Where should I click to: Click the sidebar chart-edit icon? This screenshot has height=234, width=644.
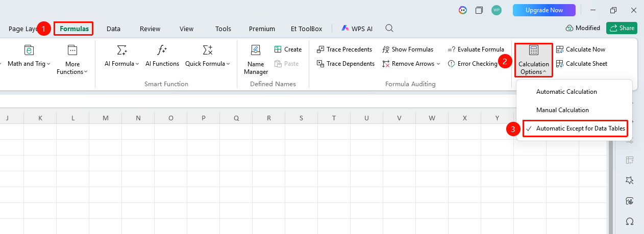[630, 201]
